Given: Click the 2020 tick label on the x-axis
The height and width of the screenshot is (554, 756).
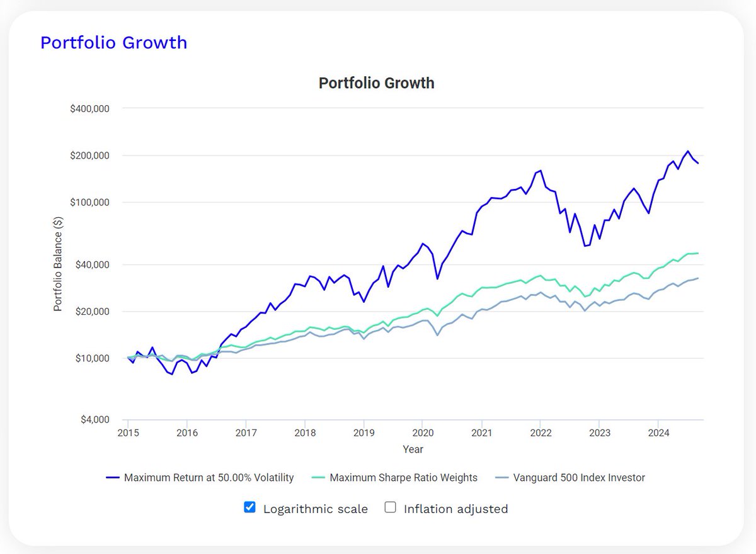Looking at the screenshot, I should point(422,432).
